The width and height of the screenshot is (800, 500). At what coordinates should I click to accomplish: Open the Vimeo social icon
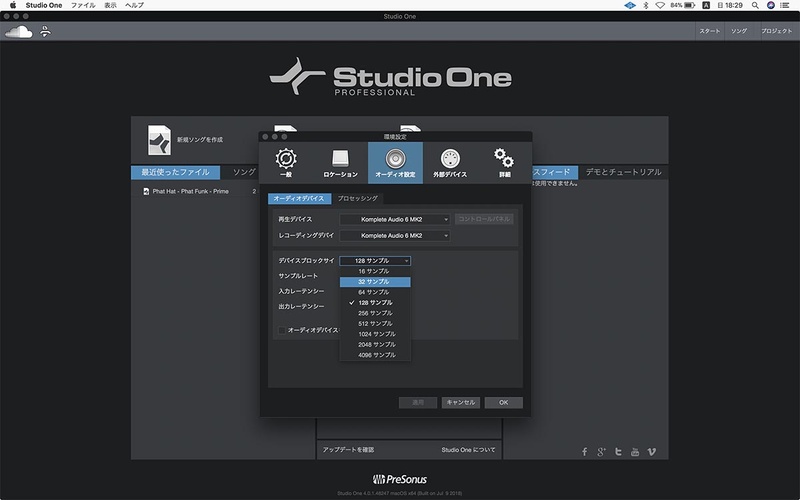[652, 452]
